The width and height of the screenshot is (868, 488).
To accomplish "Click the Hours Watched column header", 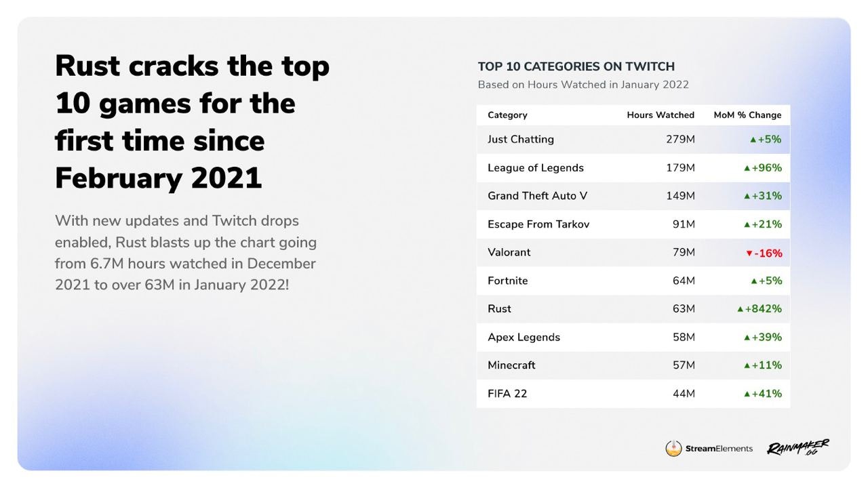I will (660, 115).
